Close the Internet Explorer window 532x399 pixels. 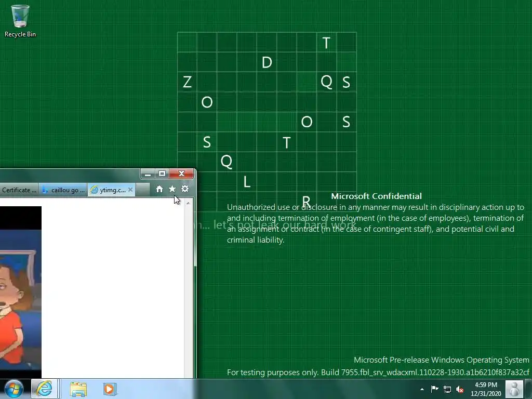181,174
